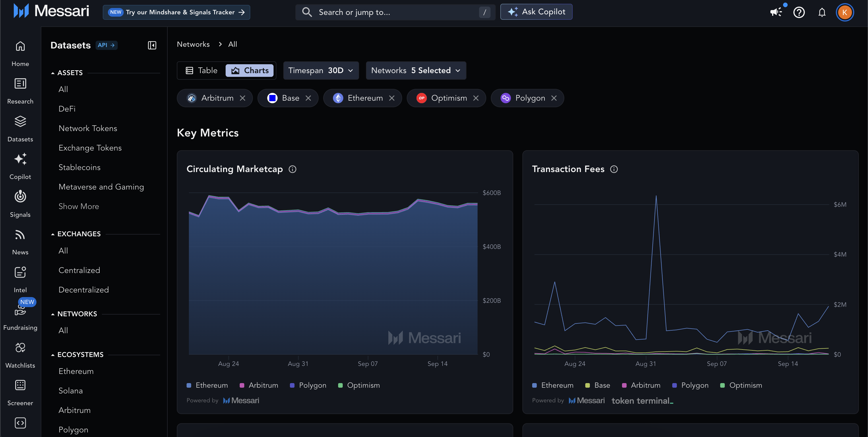Open Ethereum ecosystem
Screen dimensions: 868x437
pyautogui.click(x=76, y=371)
